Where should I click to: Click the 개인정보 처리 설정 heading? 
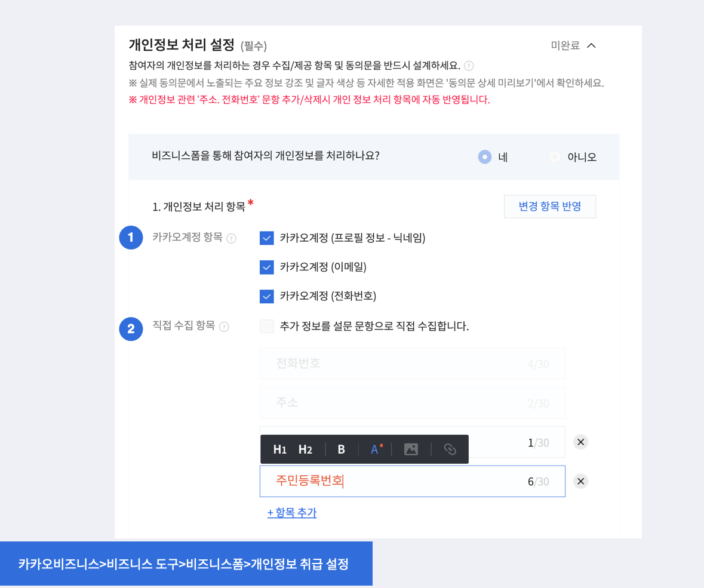point(182,45)
